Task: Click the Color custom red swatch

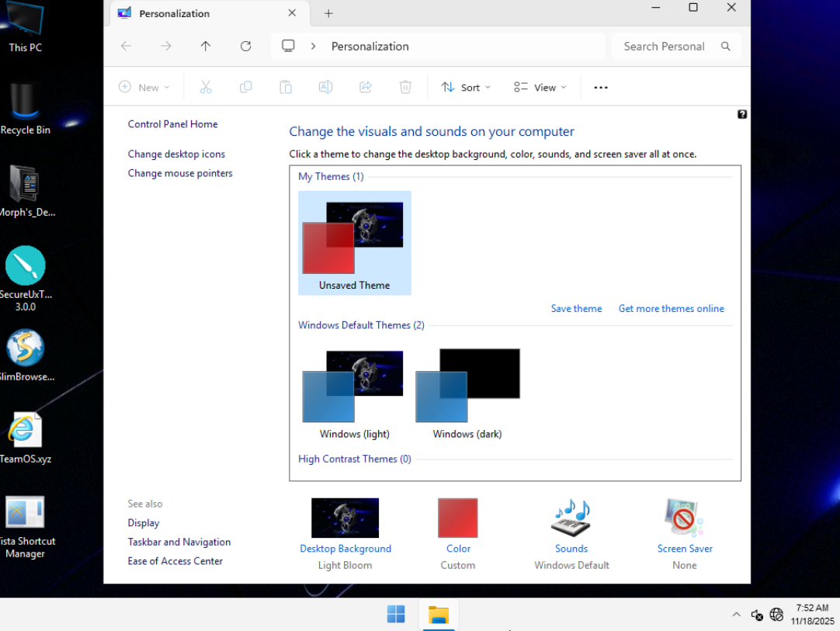Action: point(458,518)
